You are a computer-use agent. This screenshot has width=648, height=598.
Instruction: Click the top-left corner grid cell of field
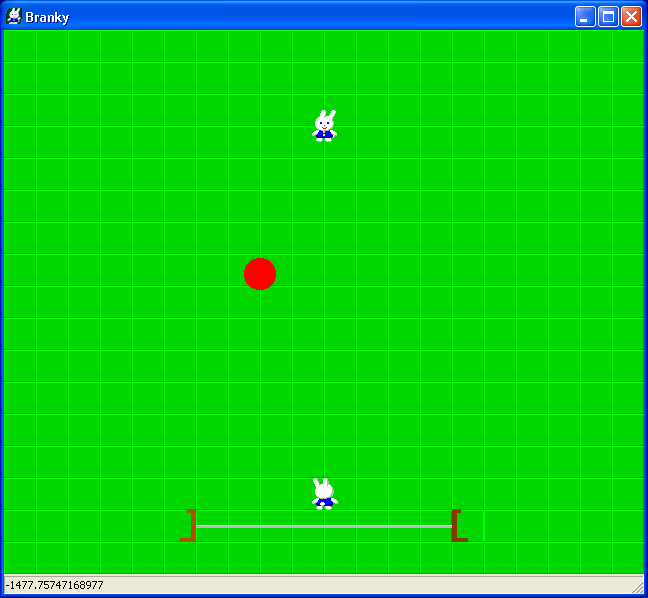20,46
